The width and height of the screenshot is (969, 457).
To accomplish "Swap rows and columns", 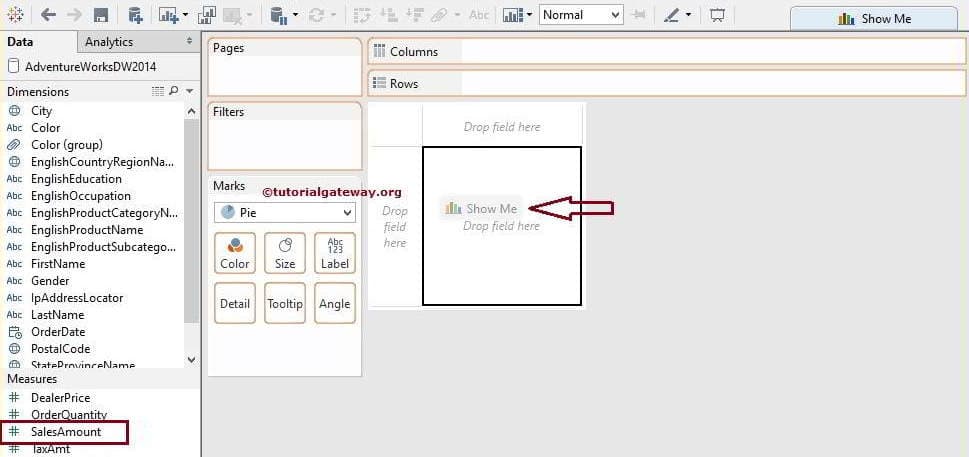I will tap(362, 15).
